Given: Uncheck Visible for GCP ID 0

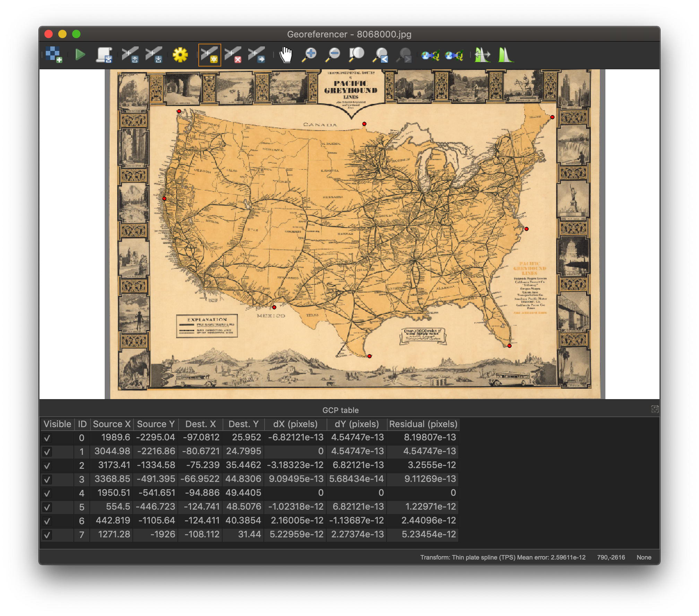Looking at the screenshot, I should click(47, 438).
